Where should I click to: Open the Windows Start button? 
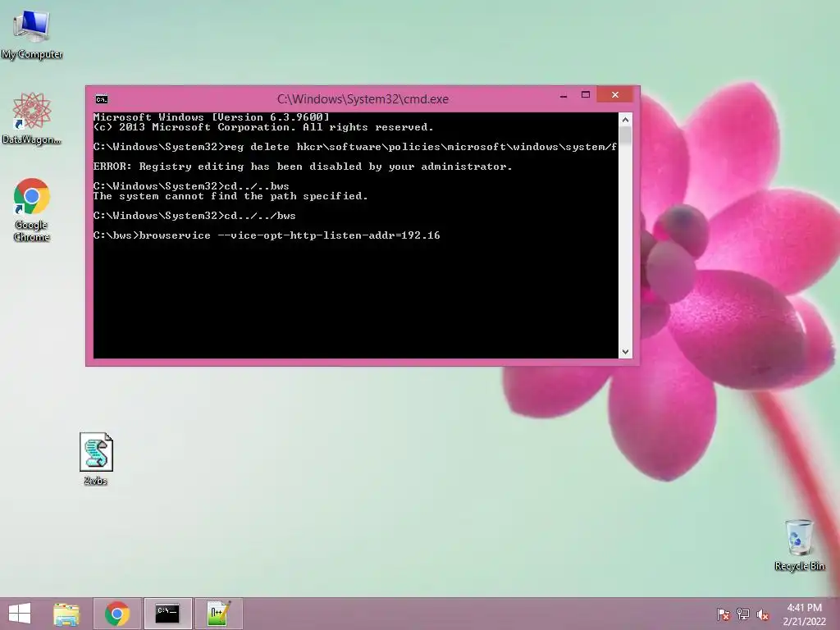point(20,614)
